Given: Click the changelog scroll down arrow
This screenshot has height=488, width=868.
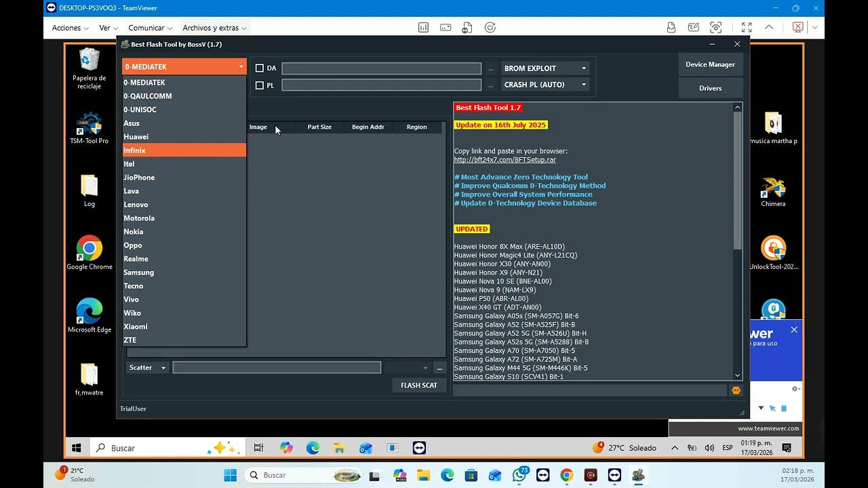Looking at the screenshot, I should click(x=737, y=375).
